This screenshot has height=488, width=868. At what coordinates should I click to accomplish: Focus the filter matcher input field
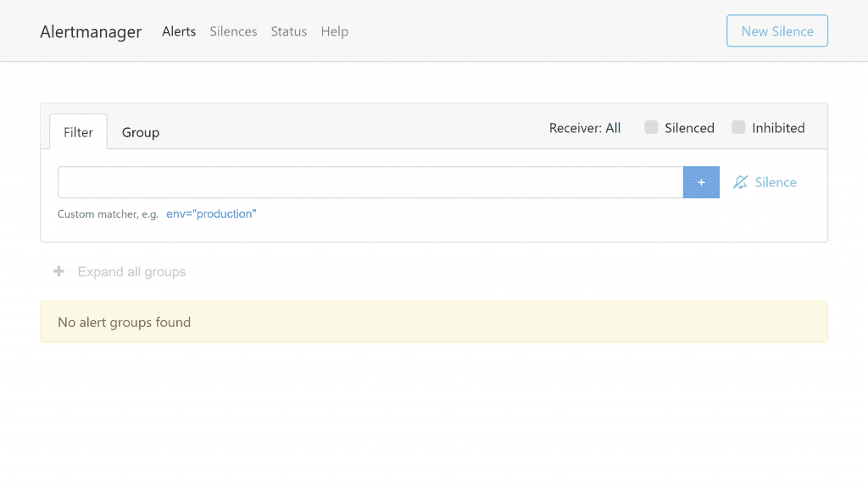point(370,182)
